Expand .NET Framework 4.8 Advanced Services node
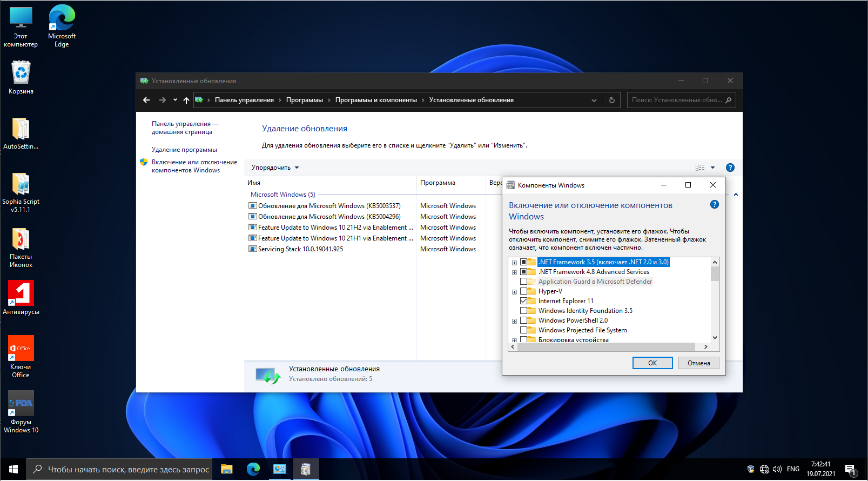 point(514,272)
